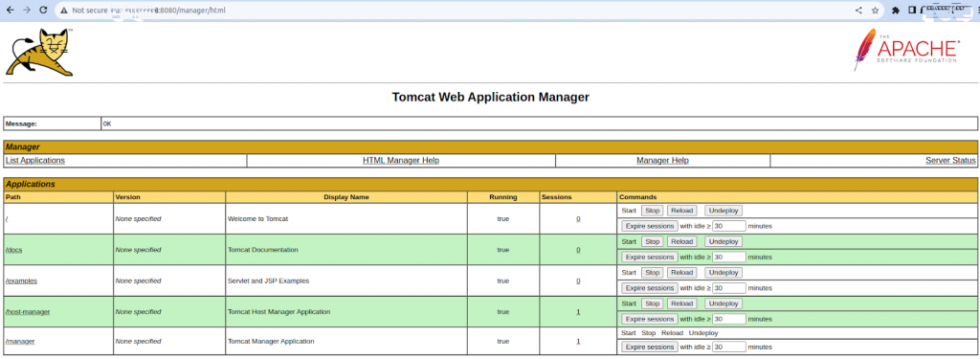Viewport: 980px width, 359px height.
Task: Reload the Welcome to Tomcat application
Action: pyautogui.click(x=681, y=211)
